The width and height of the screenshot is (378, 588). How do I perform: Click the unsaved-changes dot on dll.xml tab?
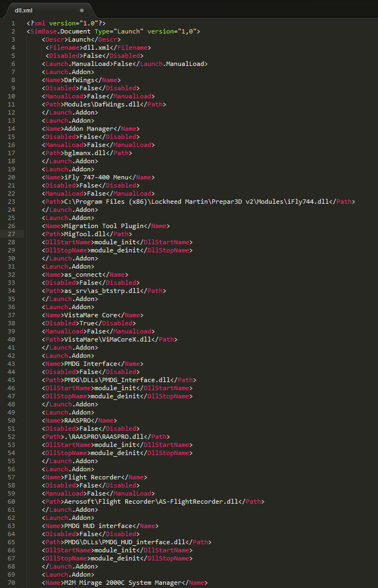[x=82, y=10]
